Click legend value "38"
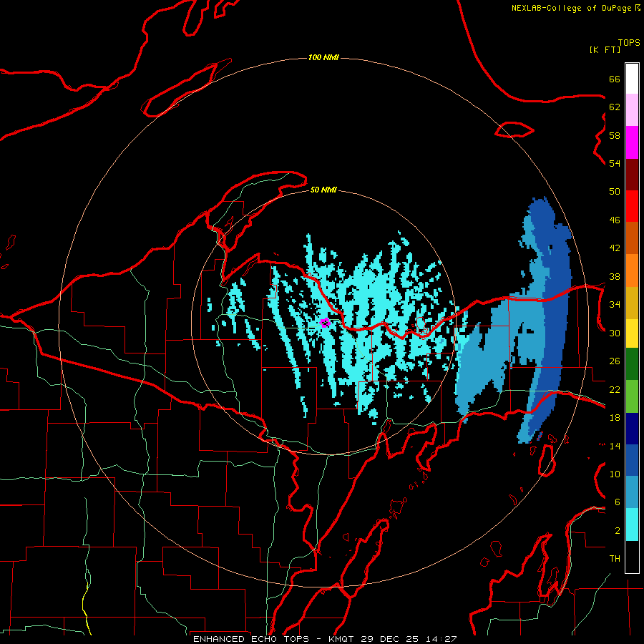644x644 pixels. (x=615, y=276)
